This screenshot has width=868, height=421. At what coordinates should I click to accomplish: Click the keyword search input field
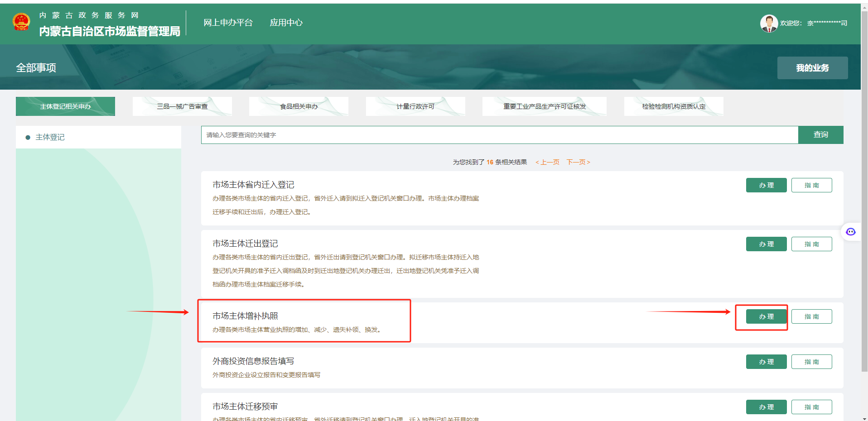498,135
